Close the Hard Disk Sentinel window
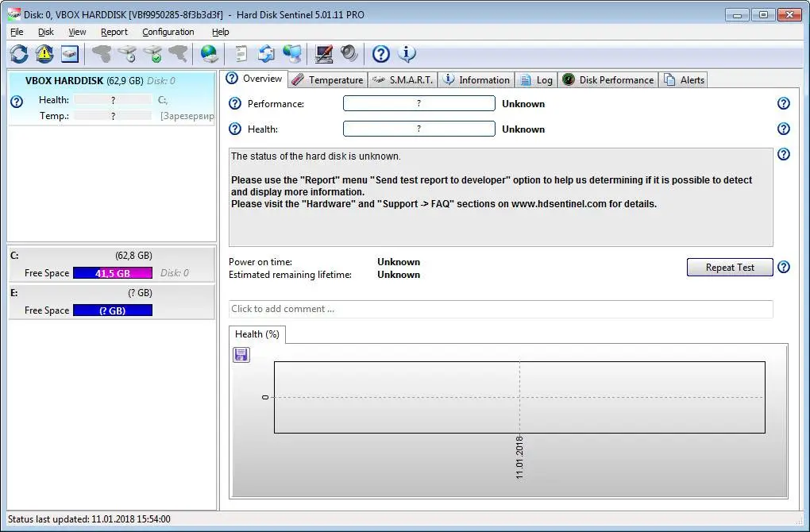This screenshot has height=532, width=810. coord(790,15)
